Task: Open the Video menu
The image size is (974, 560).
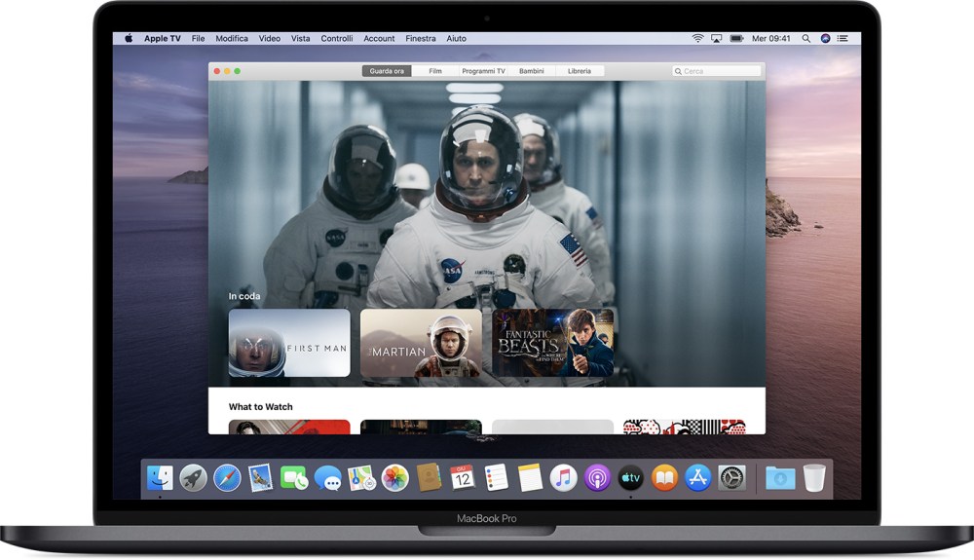Action: coord(270,39)
